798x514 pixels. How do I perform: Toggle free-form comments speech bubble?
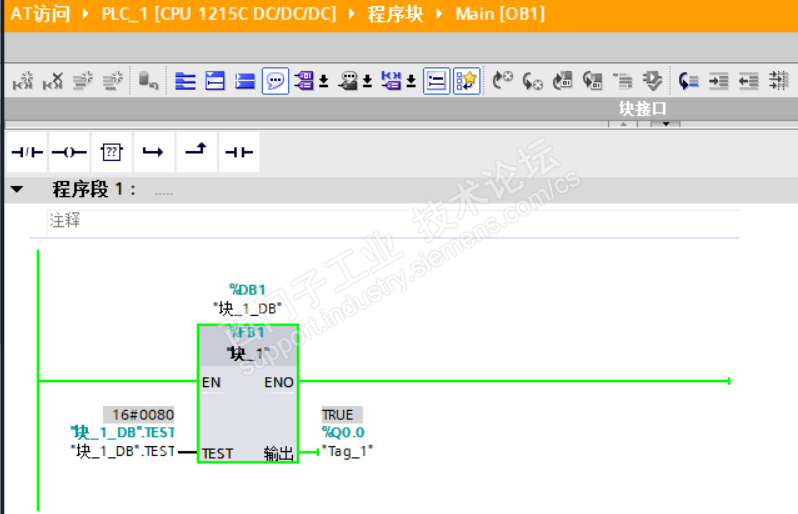coord(275,81)
